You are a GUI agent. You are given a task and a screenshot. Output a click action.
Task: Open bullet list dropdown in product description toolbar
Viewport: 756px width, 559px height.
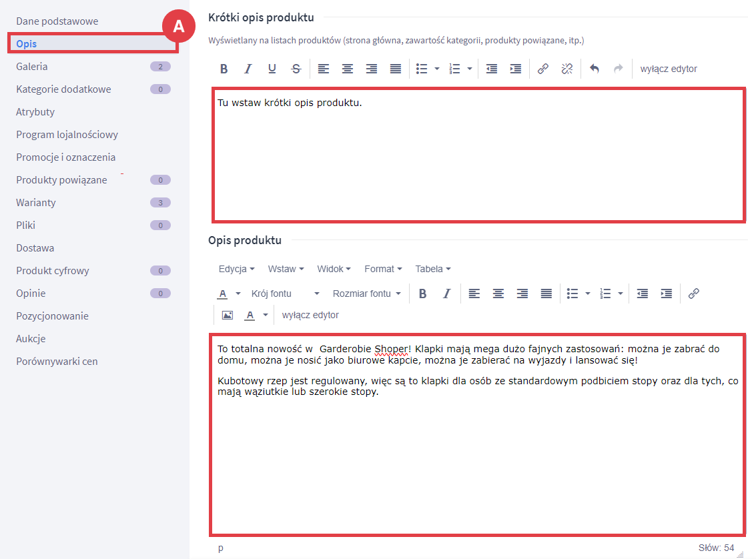coord(588,294)
